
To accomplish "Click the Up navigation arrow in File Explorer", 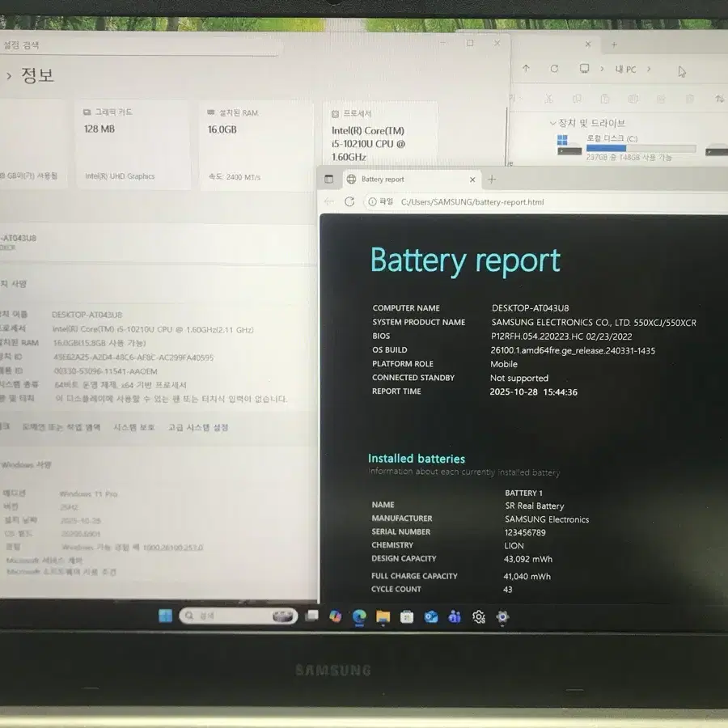I will pos(526,68).
